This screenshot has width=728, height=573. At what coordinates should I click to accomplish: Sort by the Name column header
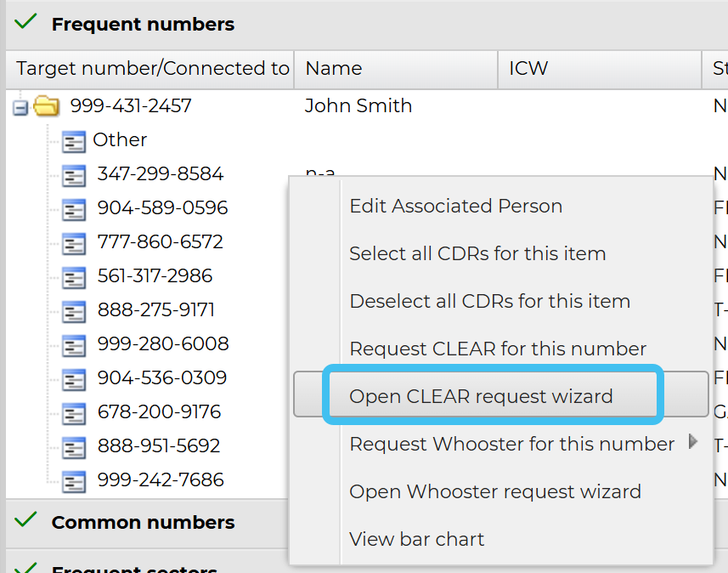tap(333, 69)
